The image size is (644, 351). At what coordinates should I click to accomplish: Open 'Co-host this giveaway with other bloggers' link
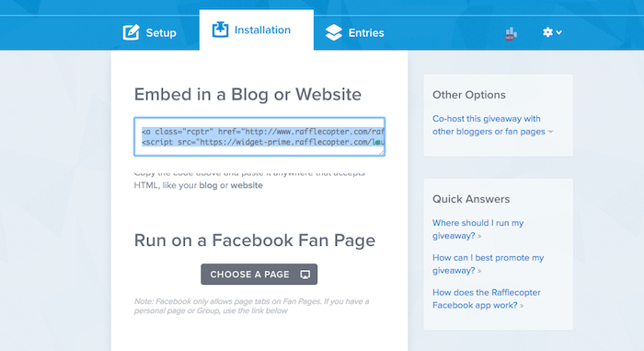[489, 125]
